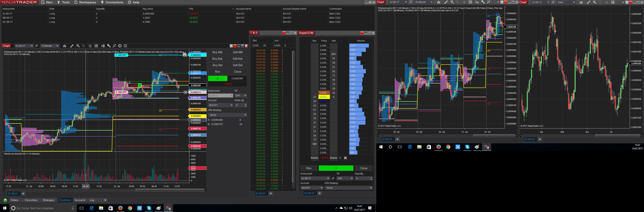Screen dimensions: 644x212
Task: Open bar type icon in 15 Minute chart toolbar
Action: pos(64,46)
